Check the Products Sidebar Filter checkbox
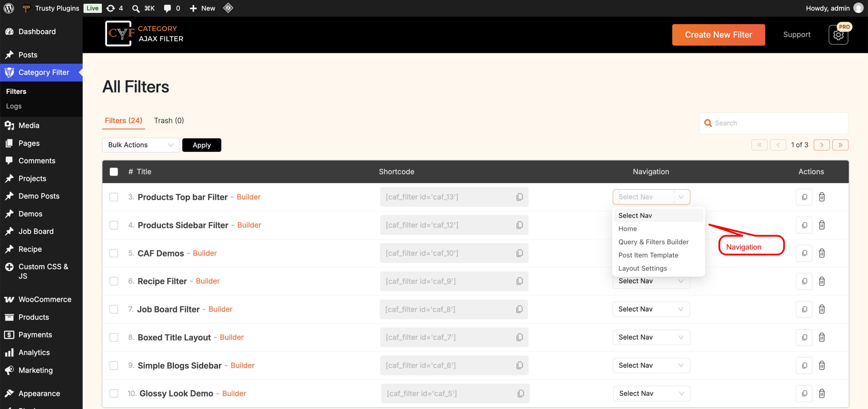This screenshot has height=409, width=868. pos(114,225)
